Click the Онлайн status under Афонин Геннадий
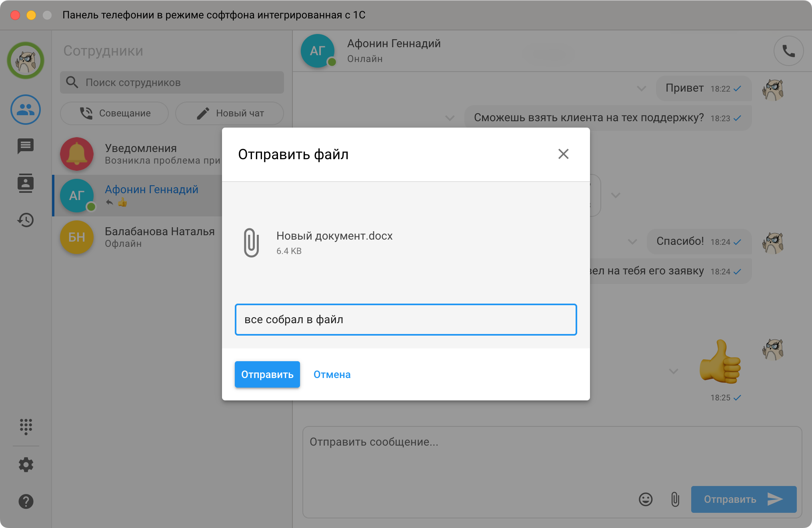 click(365, 59)
